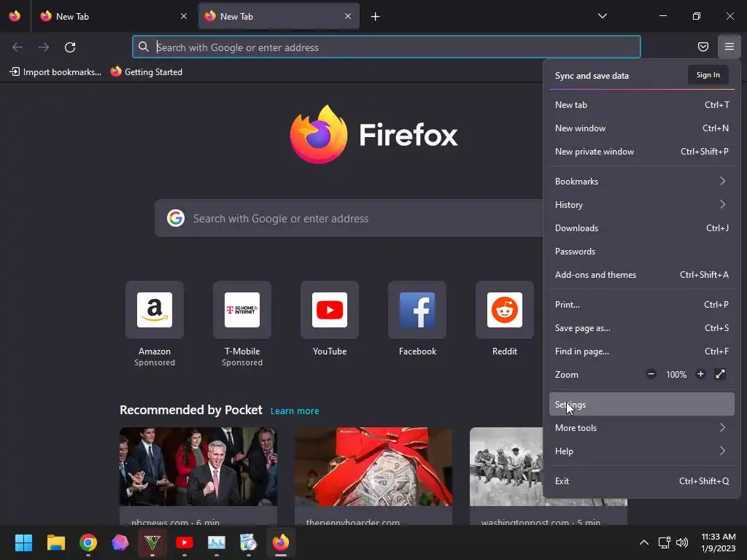747x560 pixels.
Task: Click the volume speaker tray icon
Action: [682, 542]
